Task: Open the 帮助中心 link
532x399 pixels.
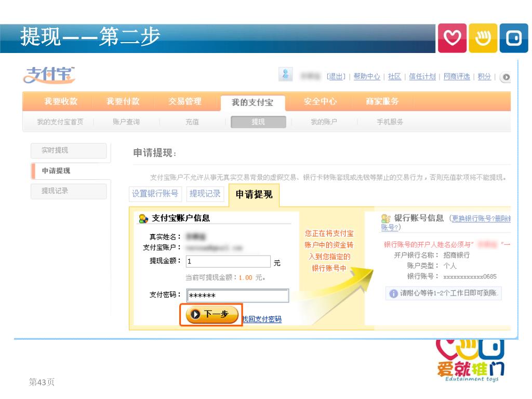Action: click(367, 77)
